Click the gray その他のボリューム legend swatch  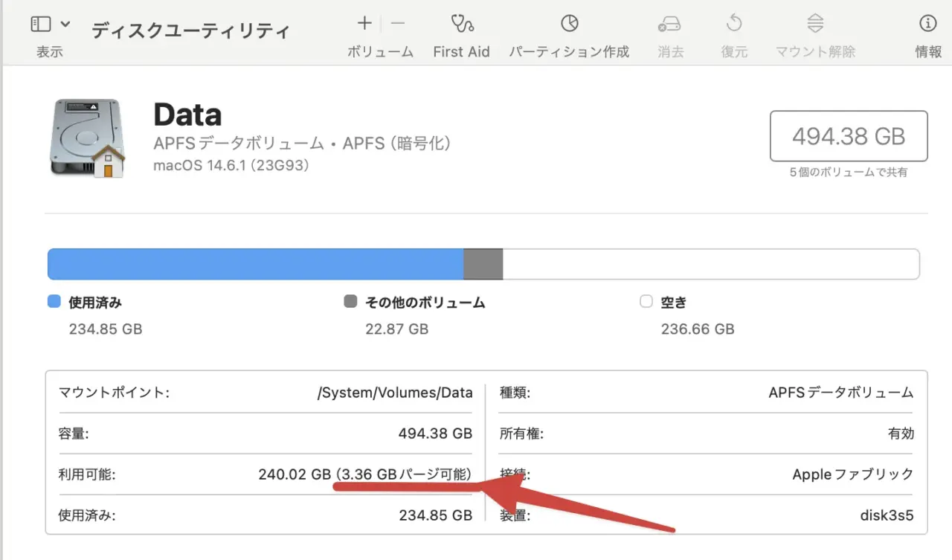350,302
